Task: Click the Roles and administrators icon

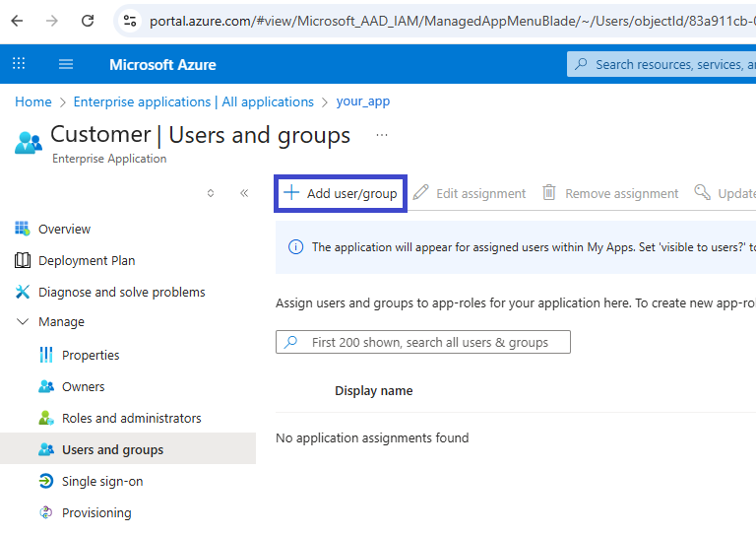Action: click(x=46, y=418)
